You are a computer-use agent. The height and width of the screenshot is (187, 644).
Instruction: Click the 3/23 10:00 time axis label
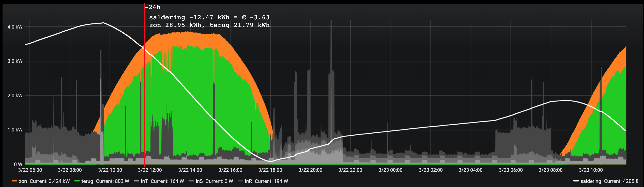click(x=591, y=170)
